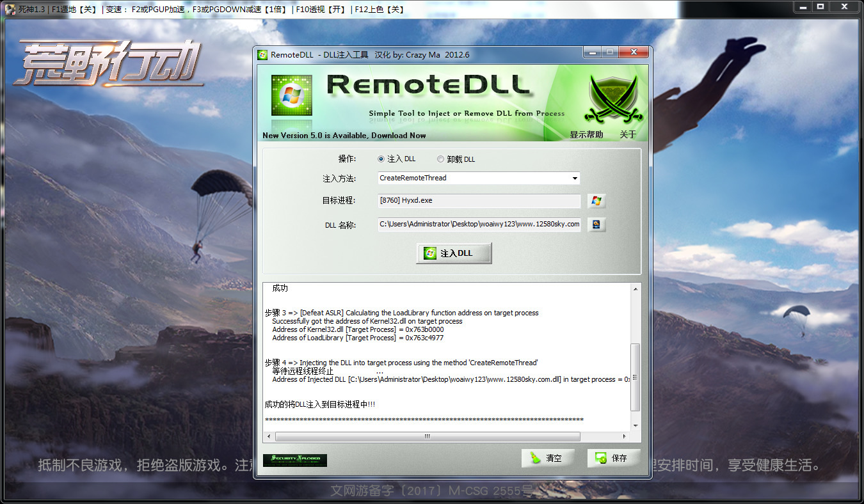
Task: Select the 注入 DLL radio button
Action: (381, 159)
